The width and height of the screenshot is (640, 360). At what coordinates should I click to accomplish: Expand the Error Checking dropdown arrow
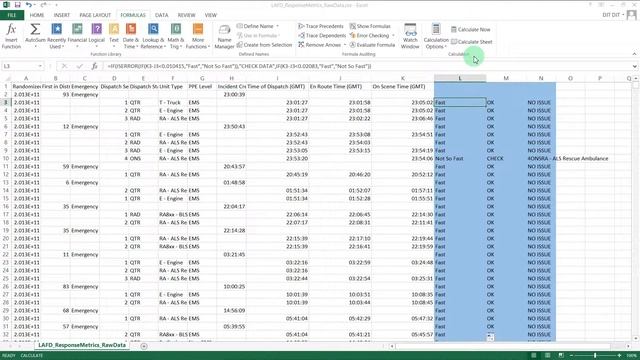coord(393,36)
